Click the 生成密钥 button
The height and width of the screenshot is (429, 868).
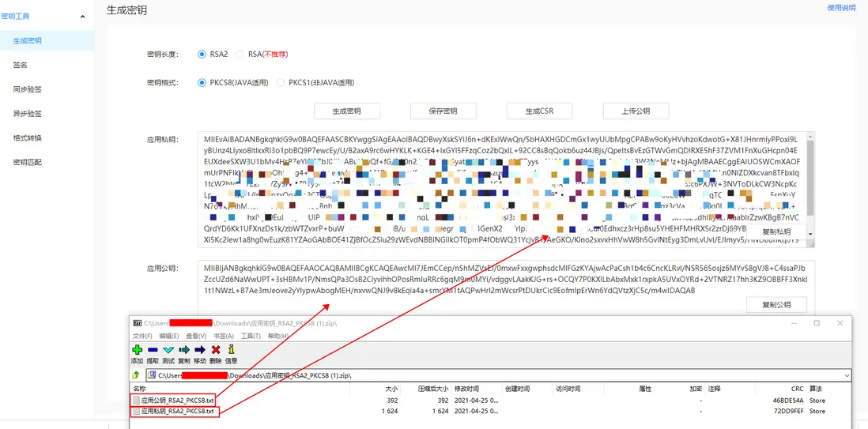pos(347,111)
